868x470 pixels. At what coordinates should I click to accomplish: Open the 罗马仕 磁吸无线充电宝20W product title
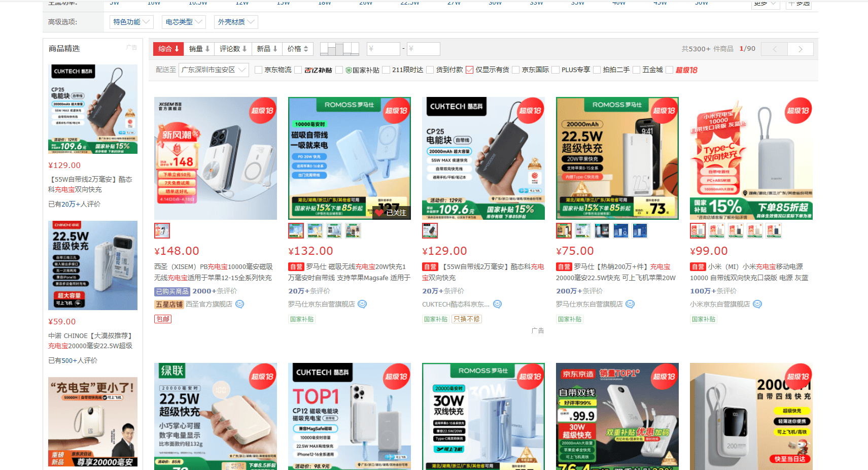click(x=349, y=272)
